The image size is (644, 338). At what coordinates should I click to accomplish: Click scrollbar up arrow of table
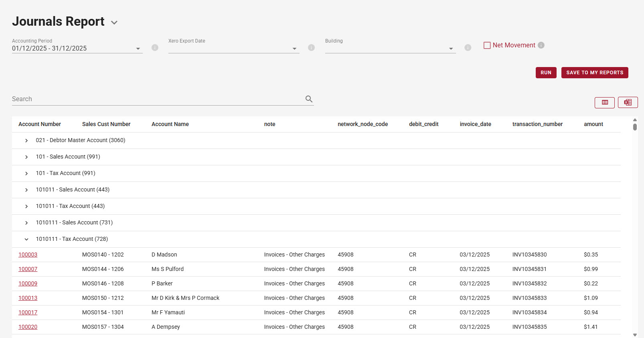pos(635,120)
